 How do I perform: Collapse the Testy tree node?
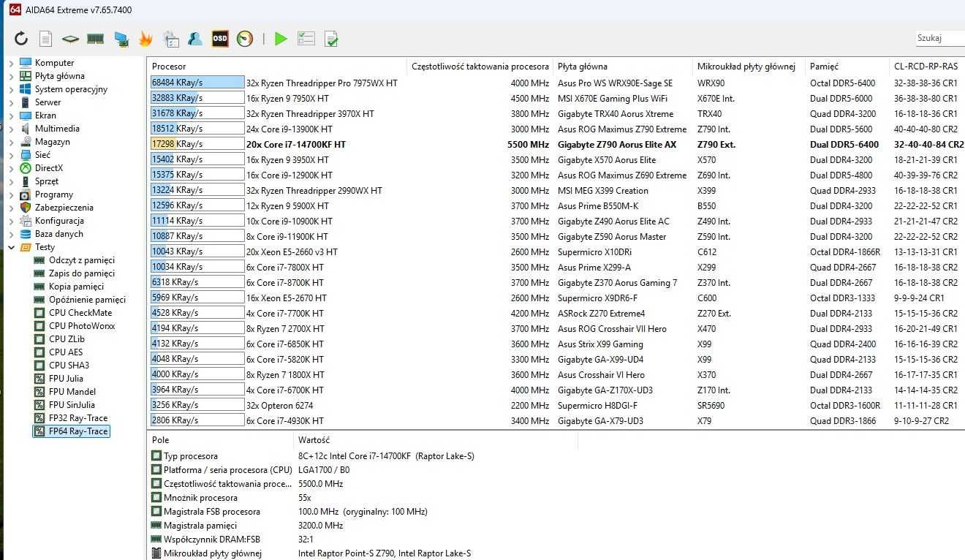click(x=11, y=247)
